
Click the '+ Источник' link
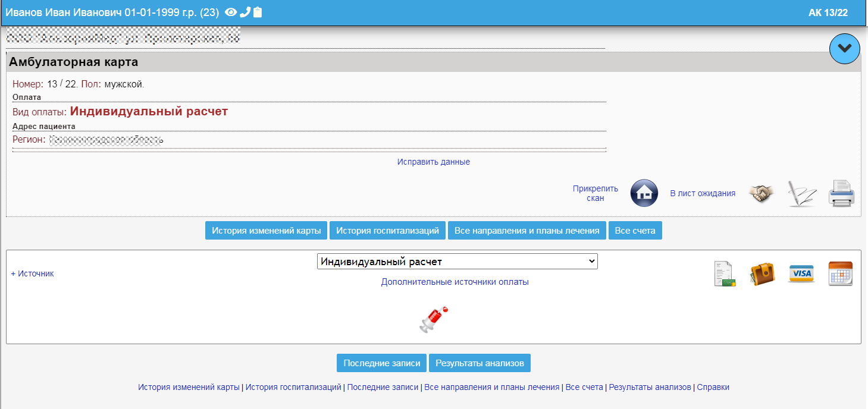[x=32, y=273]
